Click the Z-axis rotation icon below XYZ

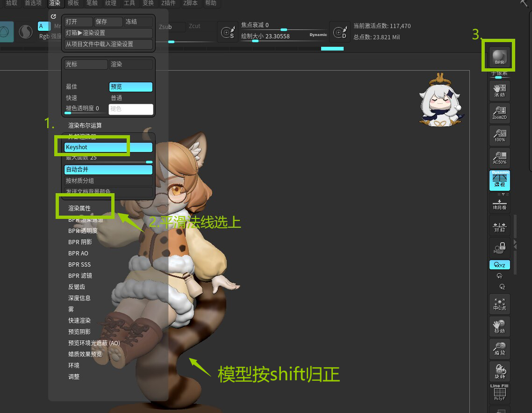pos(502,287)
